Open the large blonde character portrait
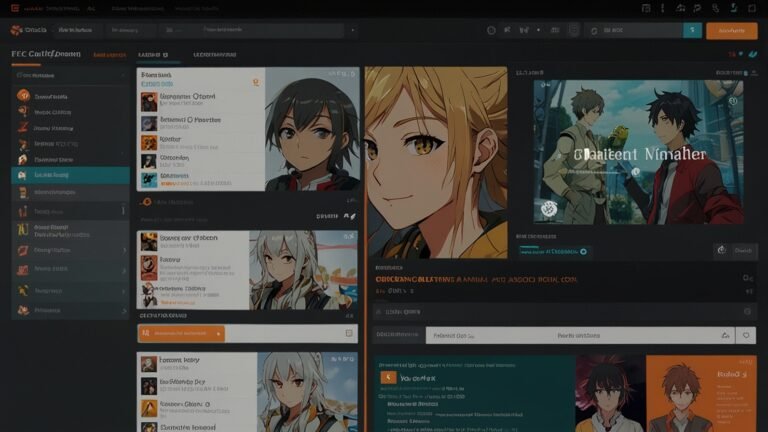Viewport: 768px width, 432px height. click(436, 162)
